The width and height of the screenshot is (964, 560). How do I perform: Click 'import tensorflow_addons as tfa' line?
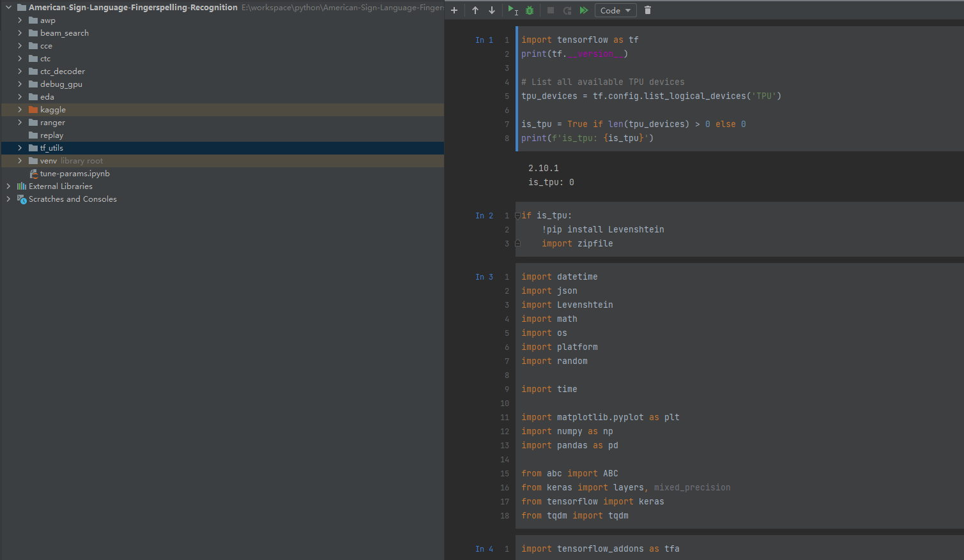click(x=600, y=549)
